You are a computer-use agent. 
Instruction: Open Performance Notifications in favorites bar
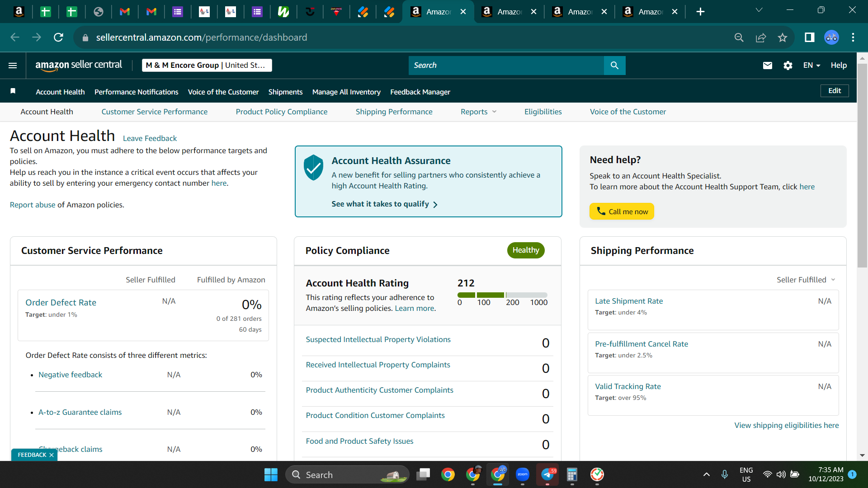(137, 92)
